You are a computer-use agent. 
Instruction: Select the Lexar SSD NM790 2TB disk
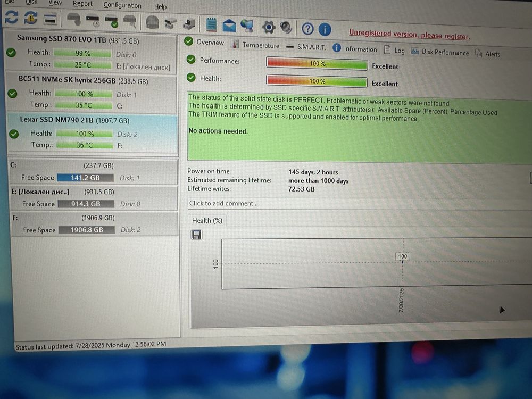93,134
